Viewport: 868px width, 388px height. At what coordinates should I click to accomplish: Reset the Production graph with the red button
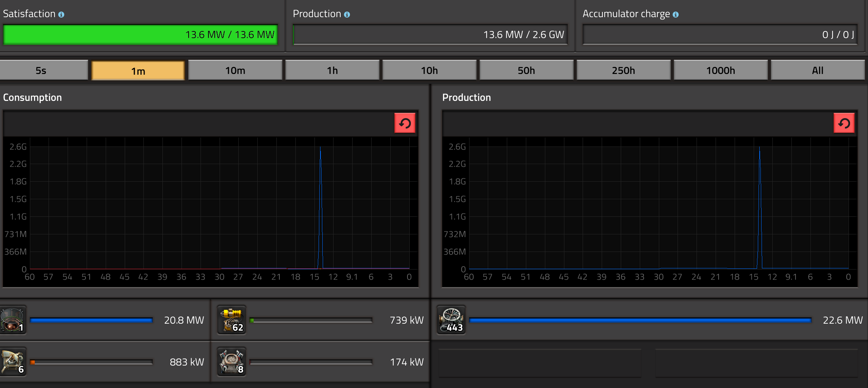click(844, 123)
